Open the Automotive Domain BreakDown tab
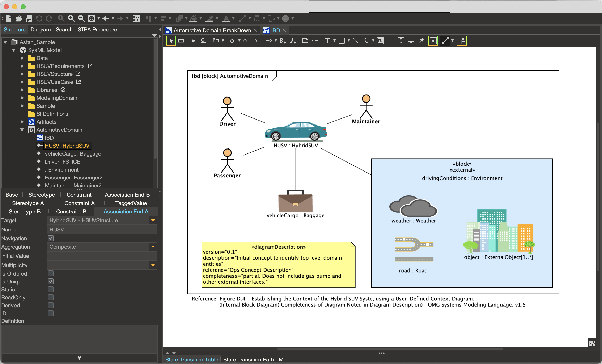602x364 pixels. pyautogui.click(x=212, y=30)
